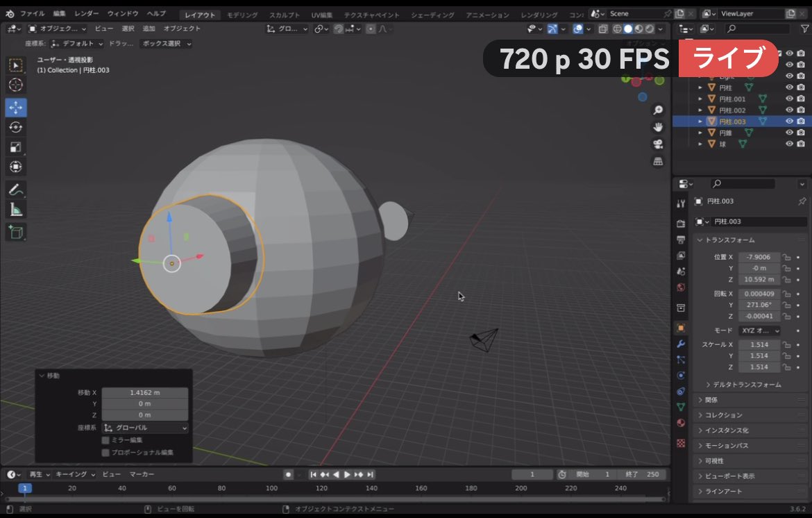This screenshot has width=812, height=518.
Task: Open the View Layer properties tab
Action: tap(681, 256)
